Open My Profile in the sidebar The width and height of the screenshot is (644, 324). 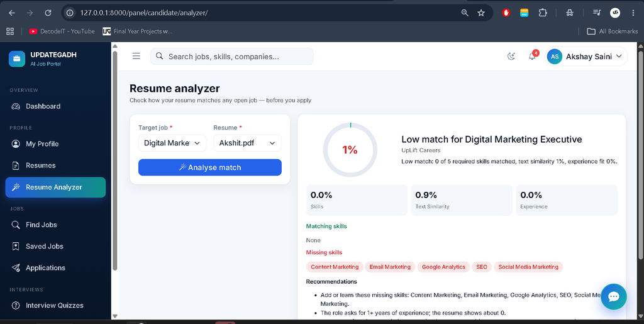(x=55, y=143)
